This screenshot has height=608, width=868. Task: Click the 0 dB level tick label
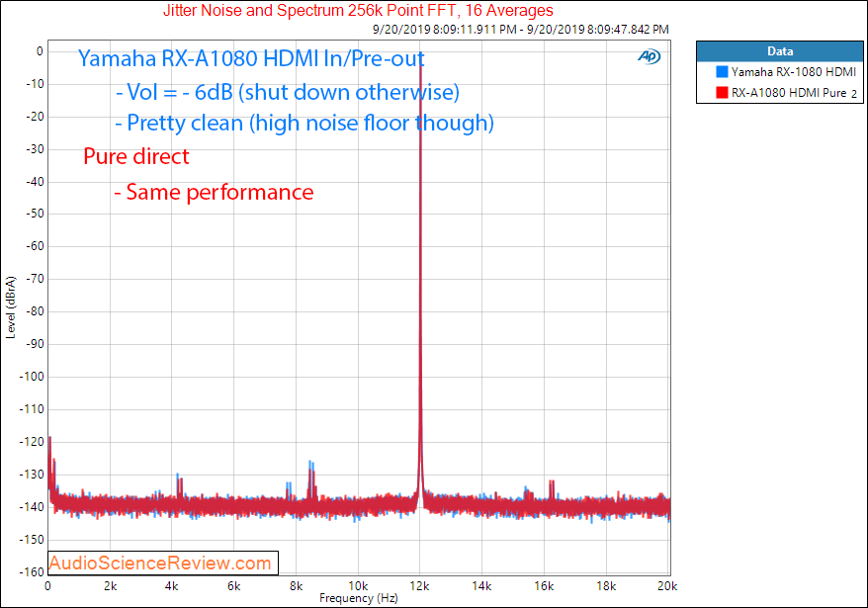point(40,51)
